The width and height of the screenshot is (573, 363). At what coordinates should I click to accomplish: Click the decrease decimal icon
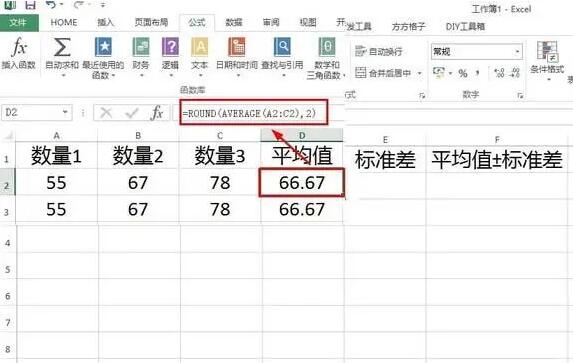point(515,73)
